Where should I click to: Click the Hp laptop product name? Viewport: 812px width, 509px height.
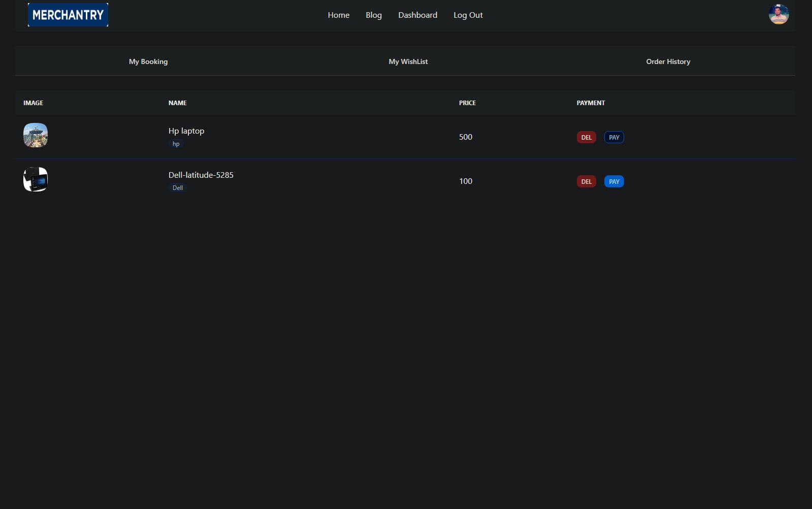click(186, 131)
